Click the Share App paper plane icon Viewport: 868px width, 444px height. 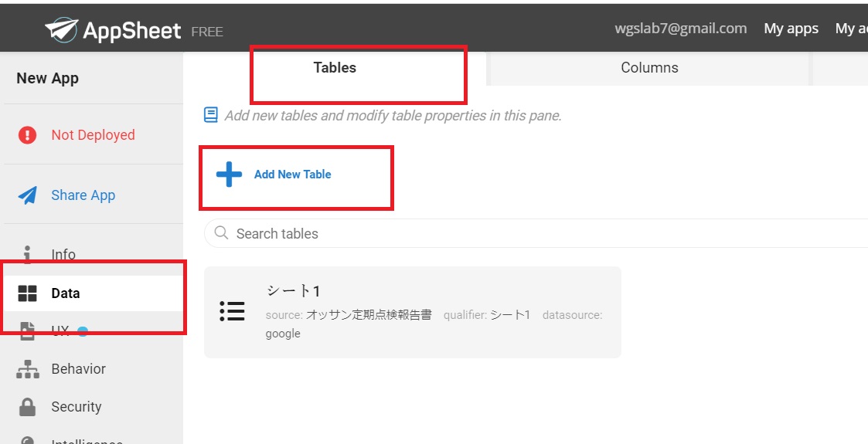pyautogui.click(x=27, y=195)
